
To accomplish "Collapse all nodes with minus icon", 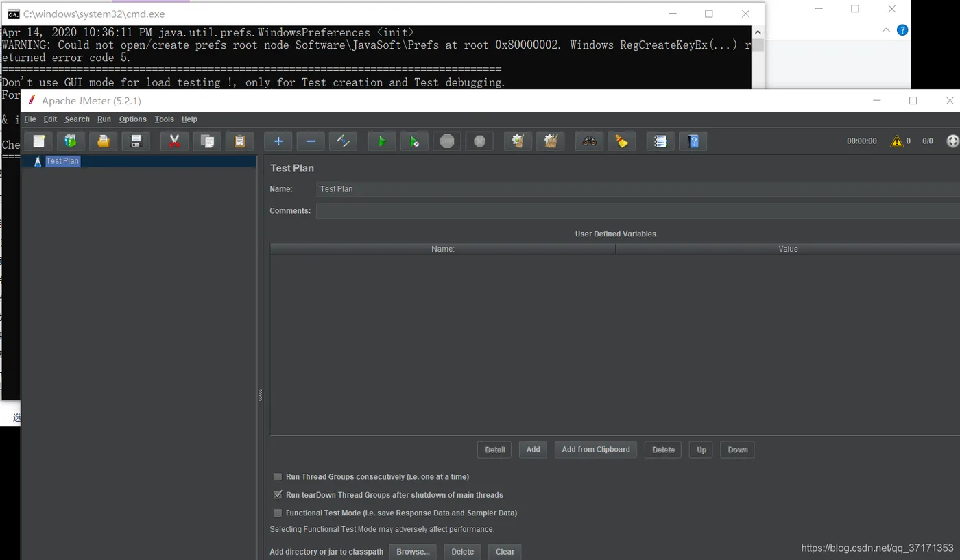I will coord(311,141).
